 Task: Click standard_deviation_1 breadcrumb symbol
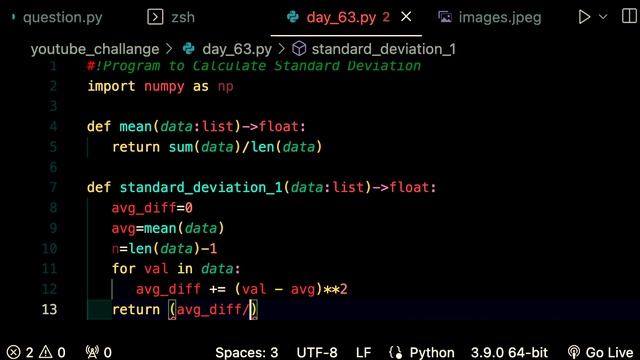pos(384,49)
